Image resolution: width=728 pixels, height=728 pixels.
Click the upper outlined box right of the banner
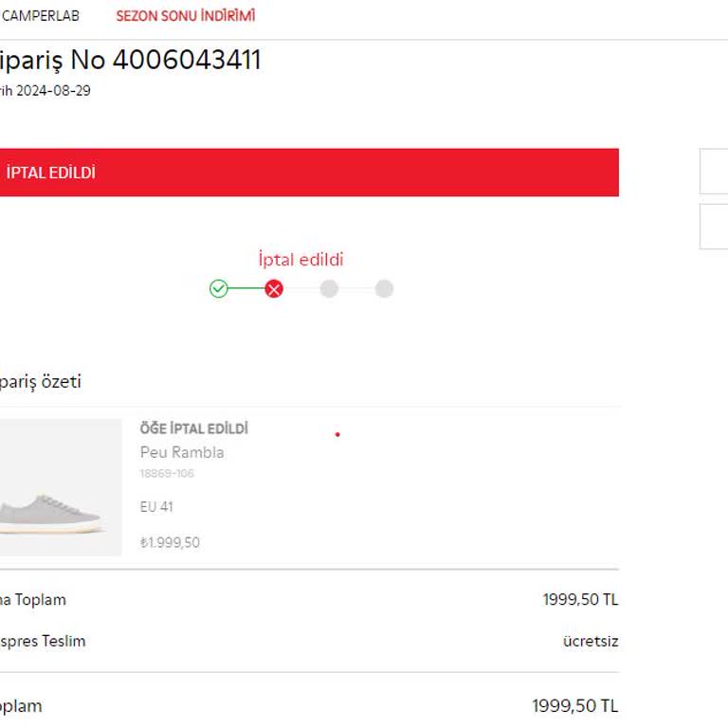coord(714,172)
